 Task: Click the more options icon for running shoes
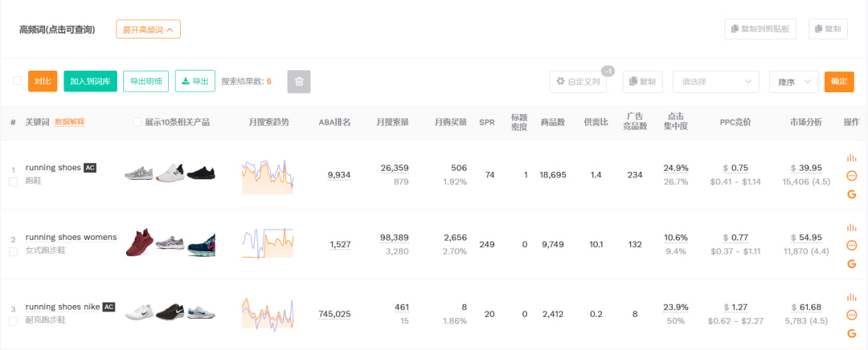tap(852, 176)
